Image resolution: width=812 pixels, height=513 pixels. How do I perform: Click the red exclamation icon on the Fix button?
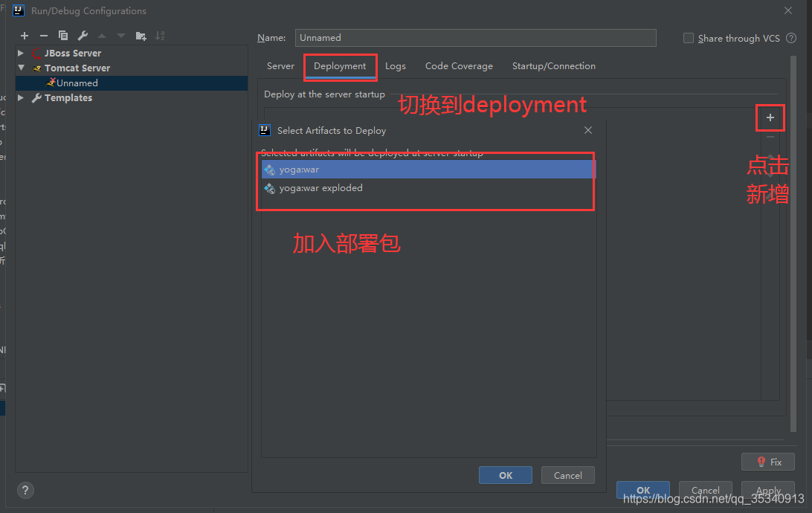tap(761, 462)
